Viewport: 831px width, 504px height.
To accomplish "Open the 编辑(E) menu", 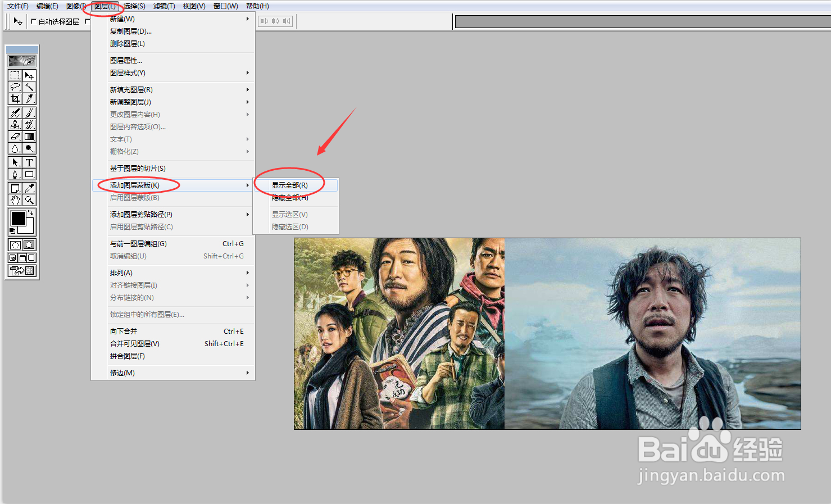I will point(47,6).
